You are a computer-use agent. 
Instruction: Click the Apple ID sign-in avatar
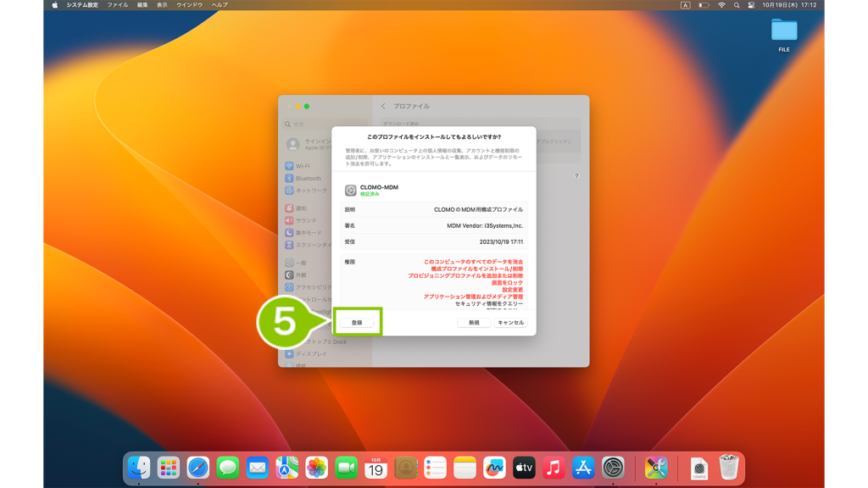[292, 144]
